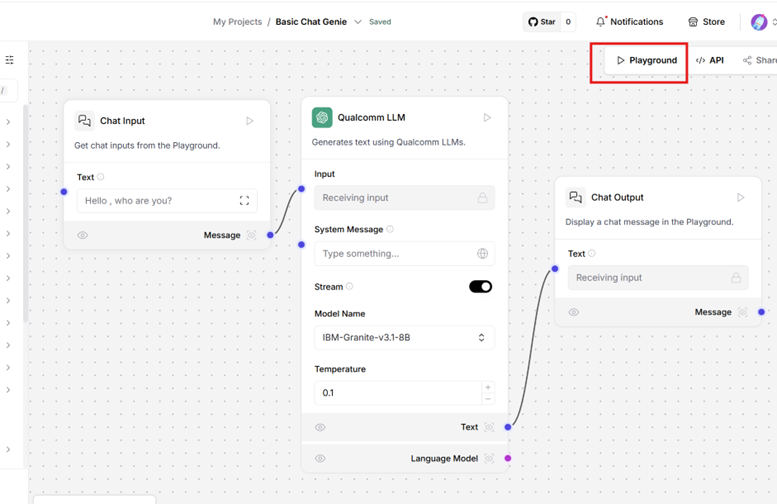777x504 pixels.
Task: Click the Chat Output Receiving input field
Action: tap(658, 278)
